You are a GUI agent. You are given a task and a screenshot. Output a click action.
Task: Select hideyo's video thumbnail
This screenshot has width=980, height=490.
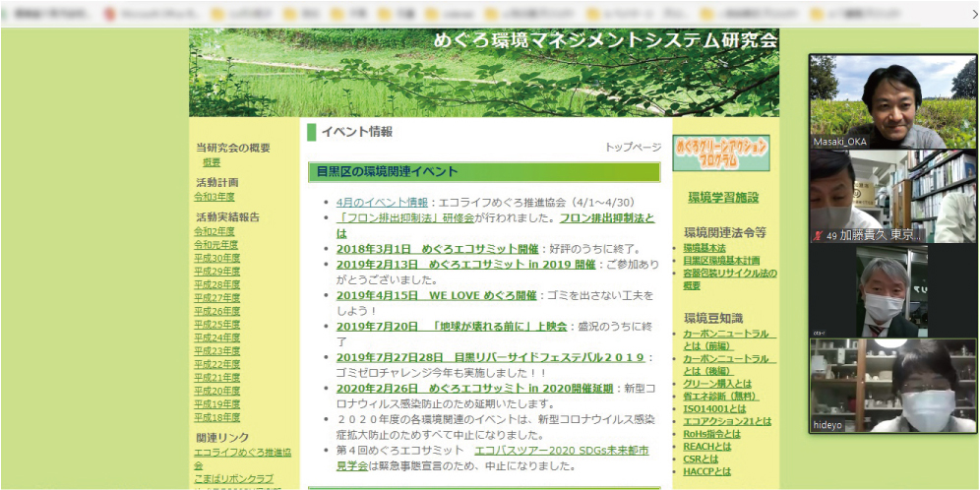pyautogui.click(x=893, y=385)
